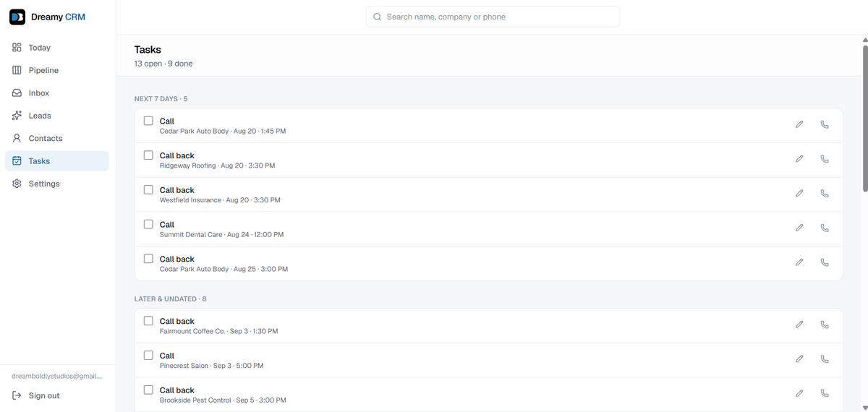This screenshot has width=868, height=412.
Task: Call Brookside Pest Control phone icon
Action: click(825, 393)
